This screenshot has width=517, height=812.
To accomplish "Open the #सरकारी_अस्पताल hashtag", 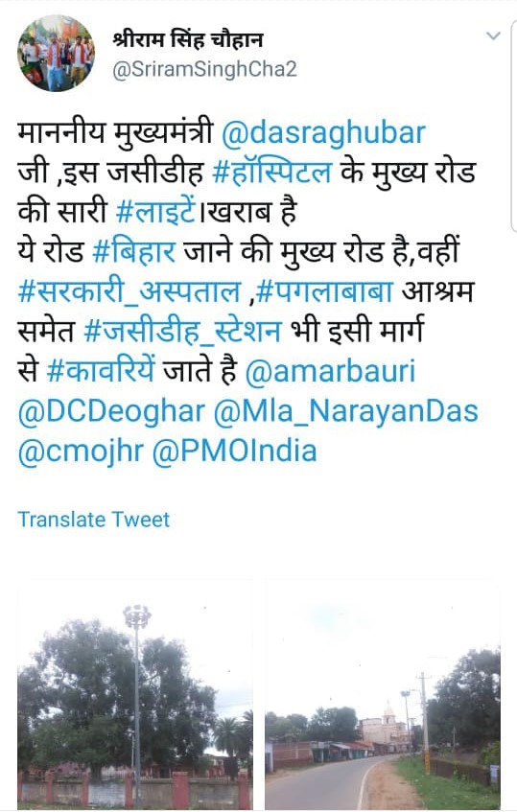I will [x=129, y=291].
